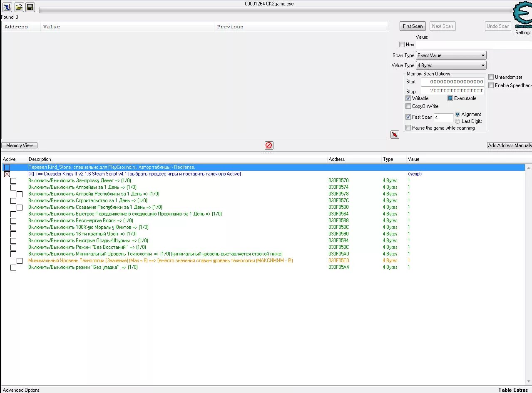Open Cheat Engine logo settings
The height and width of the screenshot is (393, 532).
522,15
